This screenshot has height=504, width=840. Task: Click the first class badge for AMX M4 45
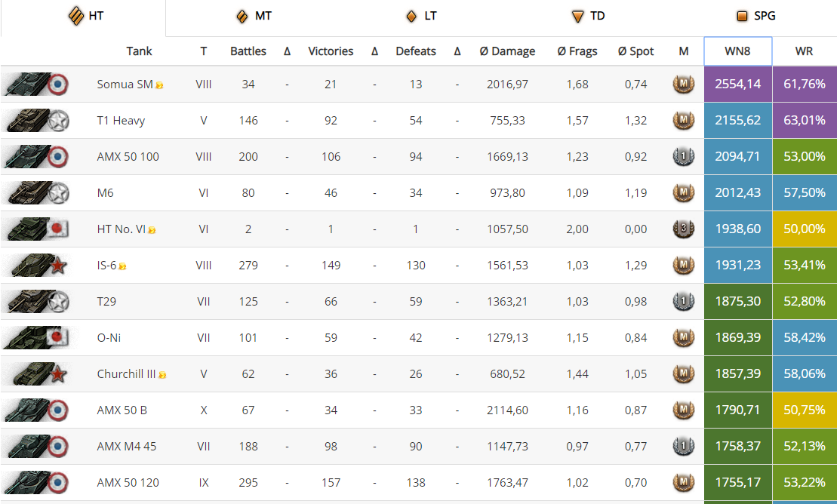(683, 446)
